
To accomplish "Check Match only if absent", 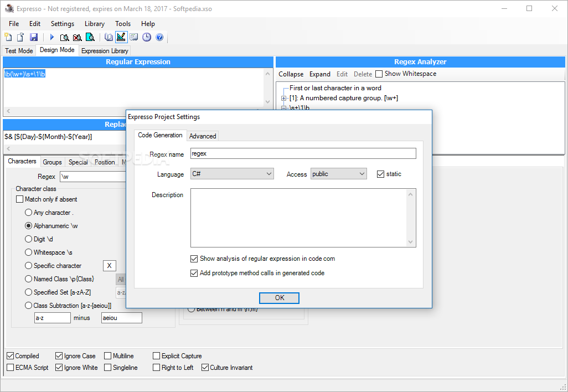I will coord(20,199).
